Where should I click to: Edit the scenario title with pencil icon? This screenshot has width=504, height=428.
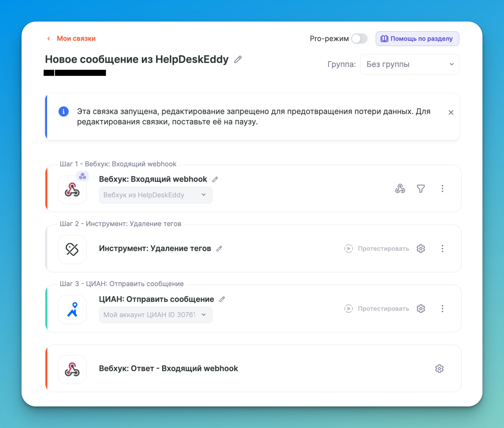238,60
